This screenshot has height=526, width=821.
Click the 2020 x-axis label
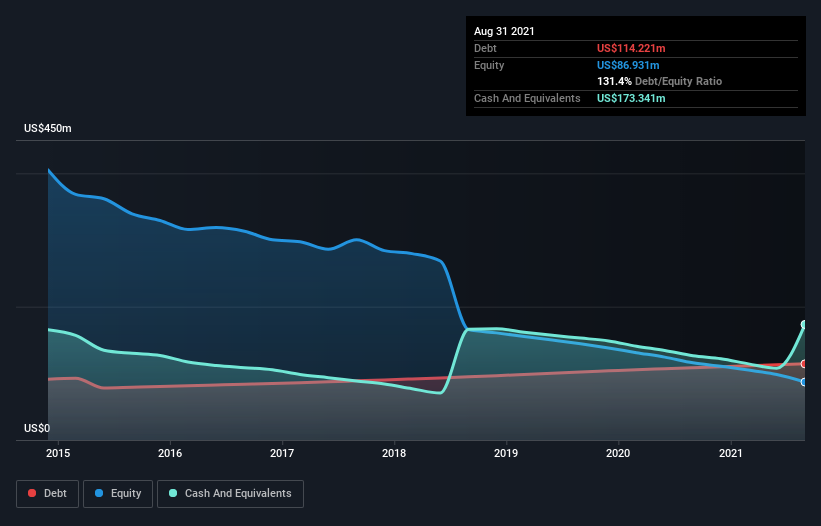(x=618, y=453)
